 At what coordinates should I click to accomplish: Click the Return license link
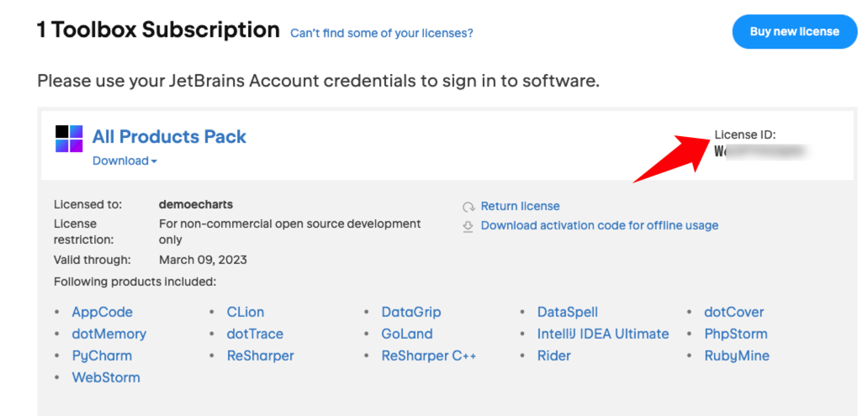520,207
